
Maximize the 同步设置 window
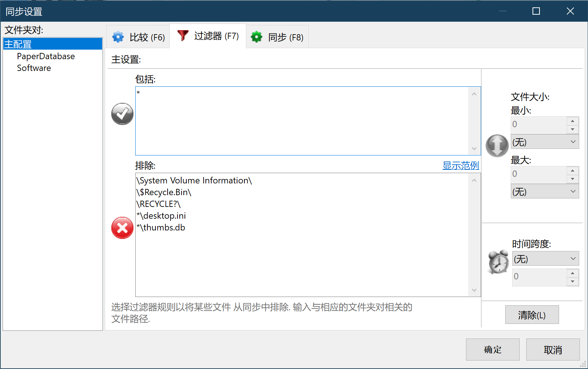tap(536, 11)
